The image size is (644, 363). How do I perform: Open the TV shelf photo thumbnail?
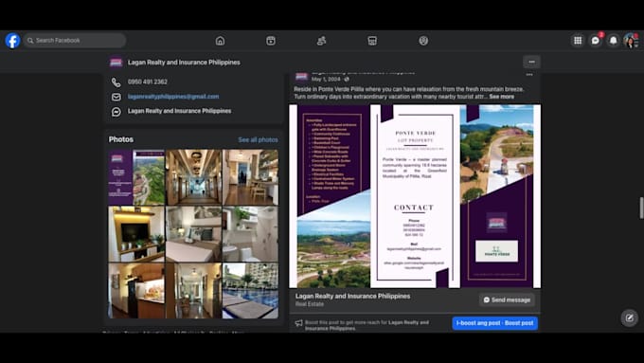pos(136,234)
